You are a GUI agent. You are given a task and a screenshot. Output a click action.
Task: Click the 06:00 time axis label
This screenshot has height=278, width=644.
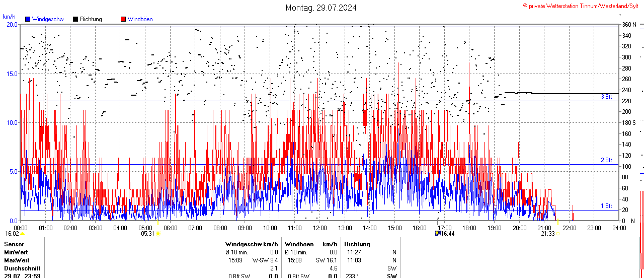coord(171,228)
